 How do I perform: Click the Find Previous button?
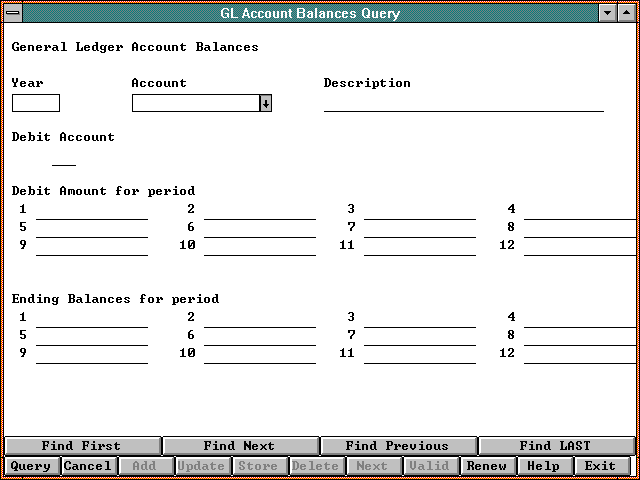(397, 446)
